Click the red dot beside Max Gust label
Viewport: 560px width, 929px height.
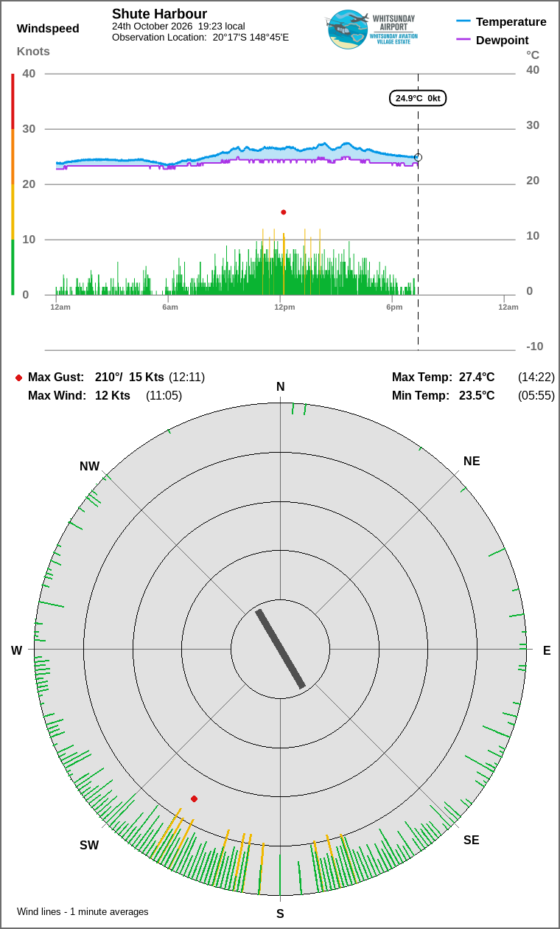coord(18,377)
